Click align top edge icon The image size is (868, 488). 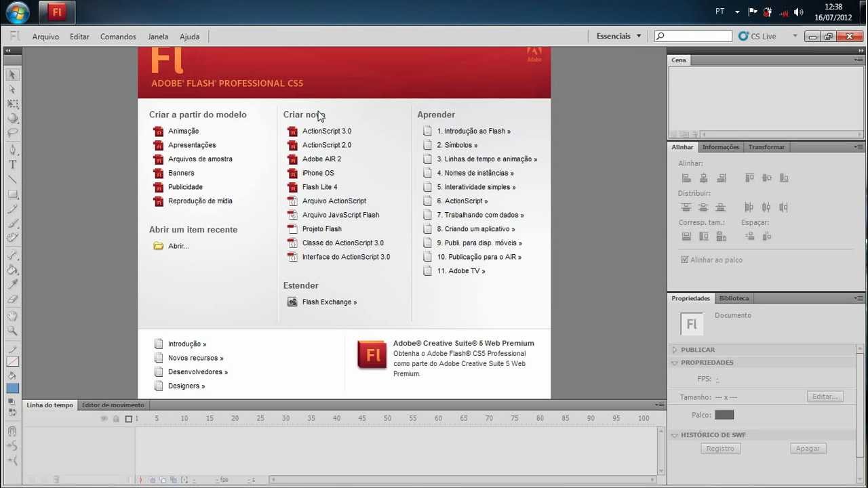749,178
